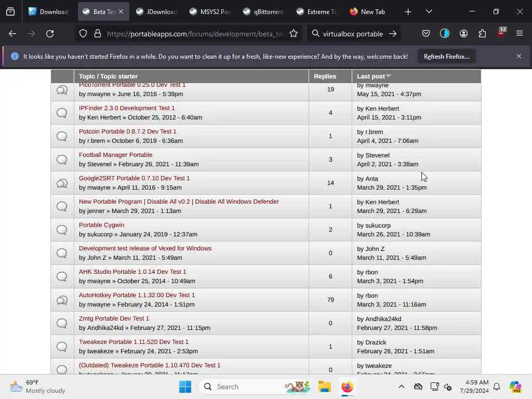532x399 pixels.
Task: Bookmark this page with the star icon
Action: tap(294, 34)
